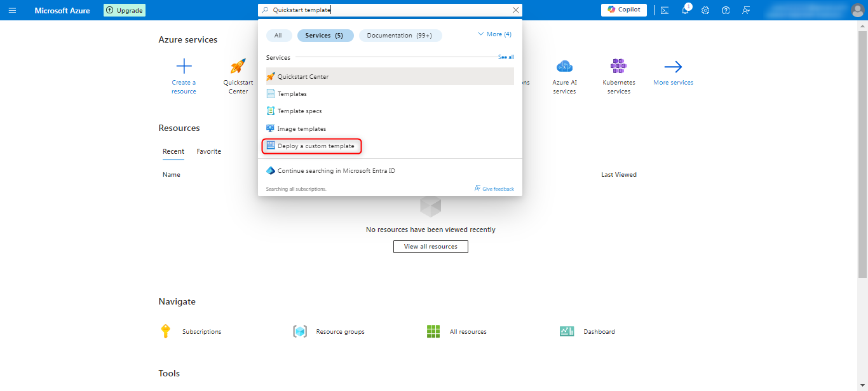Click More services label
This screenshot has height=391, width=868.
tap(673, 83)
